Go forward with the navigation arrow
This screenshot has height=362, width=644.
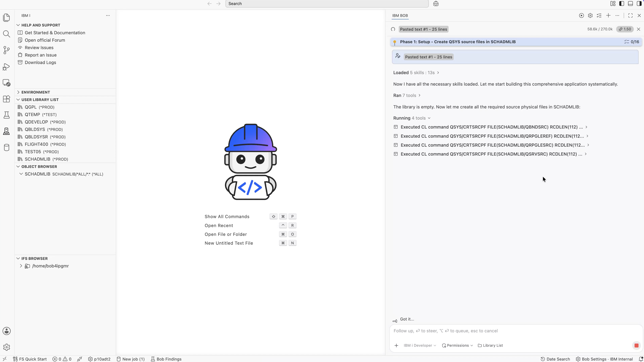coord(218,4)
